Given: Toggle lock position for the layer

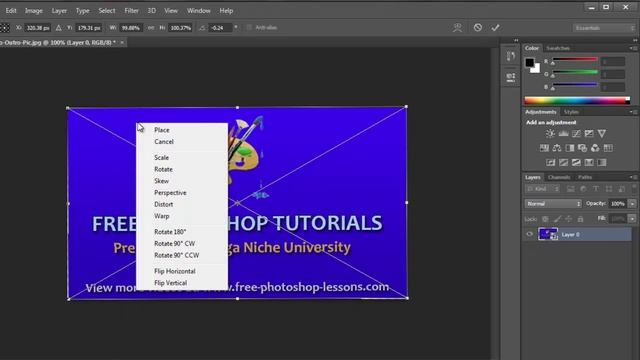Looking at the screenshot, I should pyautogui.click(x=568, y=219).
